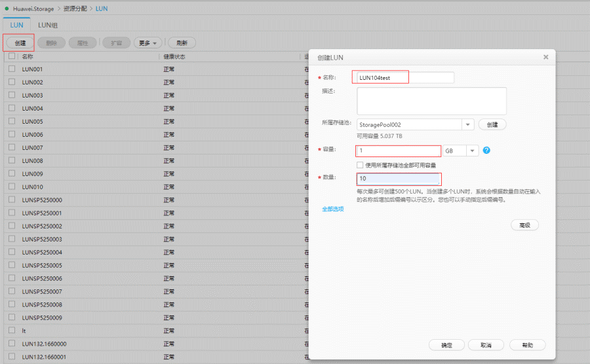Click the 全部选项 link

(332, 209)
